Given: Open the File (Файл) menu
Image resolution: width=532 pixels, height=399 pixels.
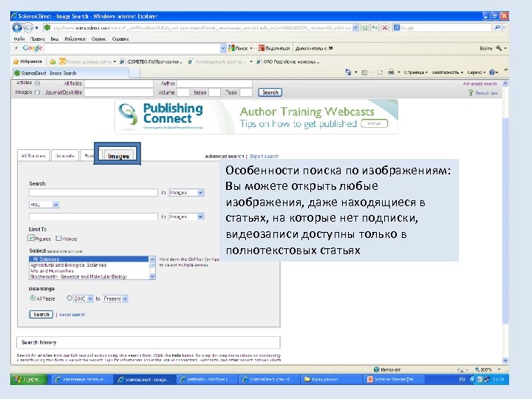Looking at the screenshot, I should point(19,38).
